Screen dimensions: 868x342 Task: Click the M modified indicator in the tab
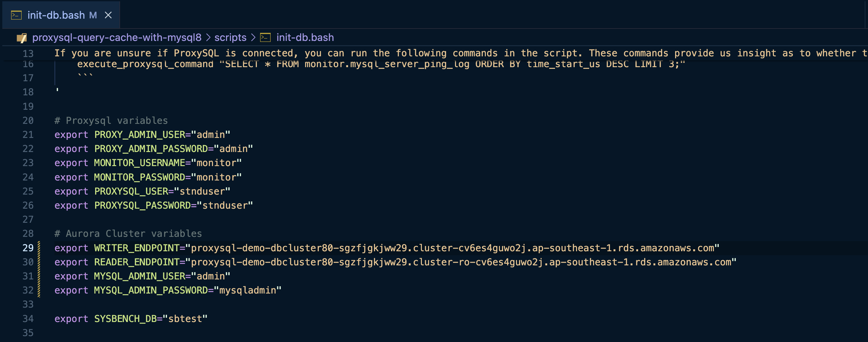tap(93, 15)
